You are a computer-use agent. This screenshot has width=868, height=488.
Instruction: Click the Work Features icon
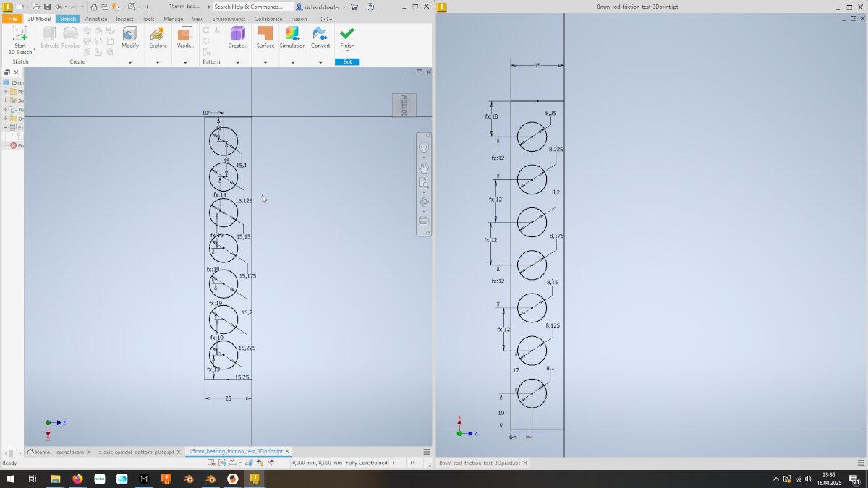[x=185, y=33]
